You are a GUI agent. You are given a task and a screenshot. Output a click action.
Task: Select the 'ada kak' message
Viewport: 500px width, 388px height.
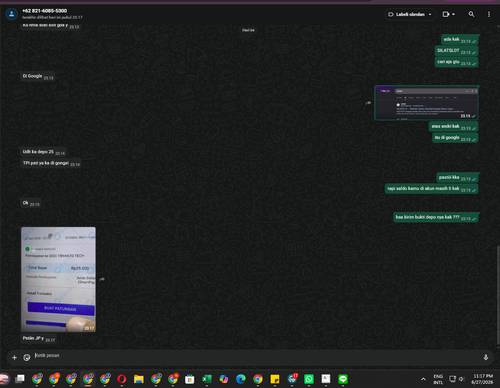click(460, 40)
